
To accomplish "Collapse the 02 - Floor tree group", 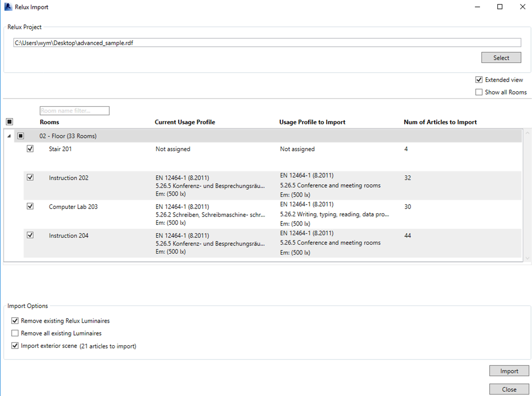I will [9, 136].
